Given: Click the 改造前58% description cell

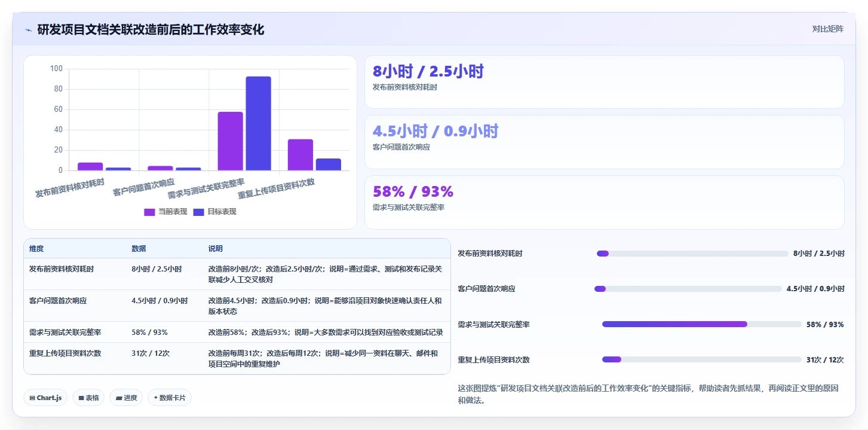Looking at the screenshot, I should (x=326, y=332).
